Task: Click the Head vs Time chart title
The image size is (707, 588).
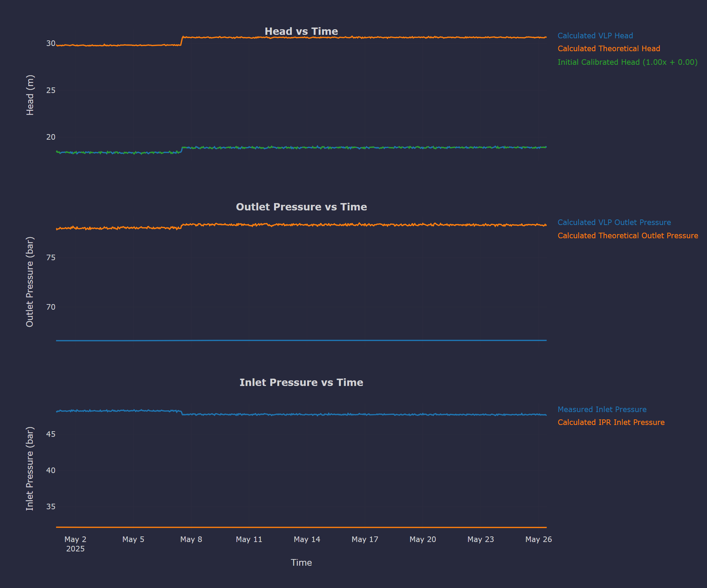Action: (x=301, y=31)
